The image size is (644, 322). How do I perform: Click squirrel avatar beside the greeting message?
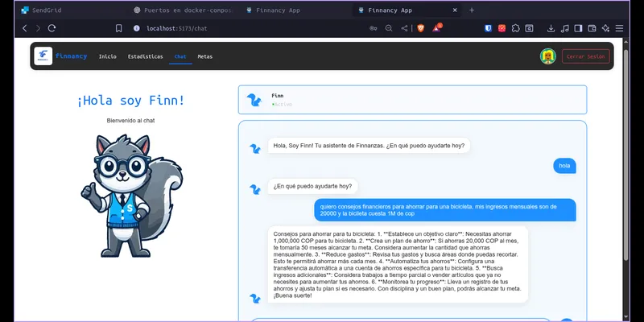tap(255, 149)
